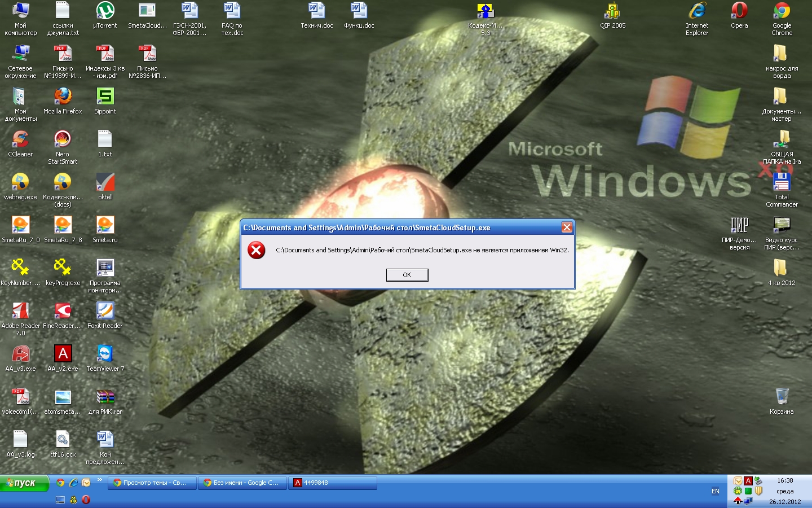Select the Foxit Reader desktop icon

105,316
